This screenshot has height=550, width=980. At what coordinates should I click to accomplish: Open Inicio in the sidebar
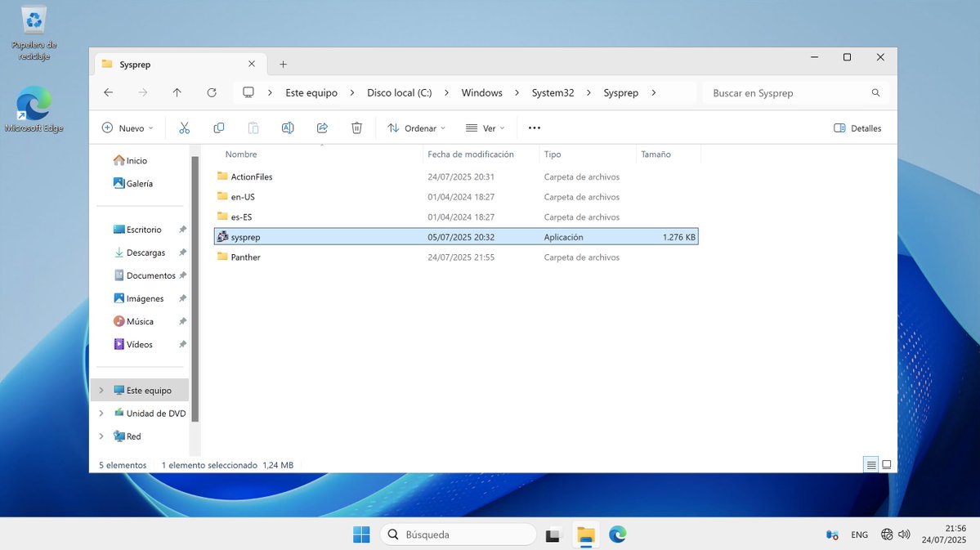tap(131, 161)
